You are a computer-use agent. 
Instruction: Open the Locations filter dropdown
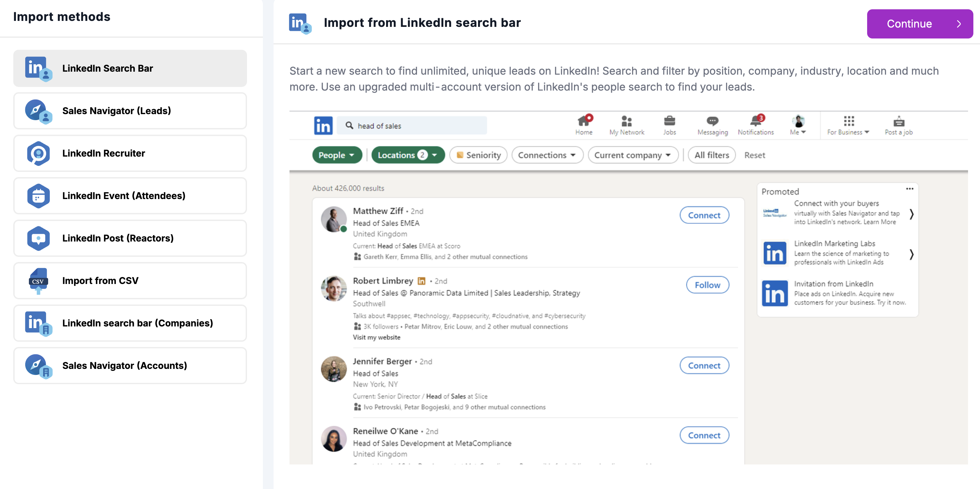[x=407, y=155]
